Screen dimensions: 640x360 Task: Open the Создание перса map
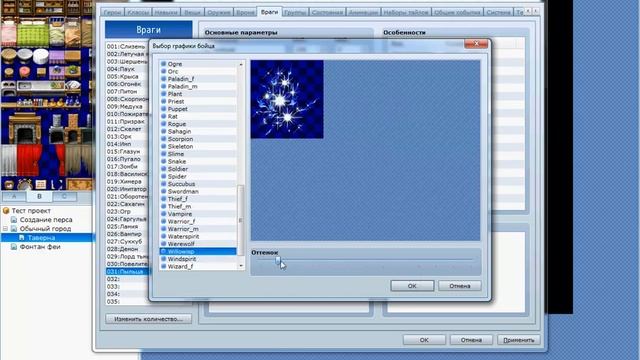coord(46,220)
